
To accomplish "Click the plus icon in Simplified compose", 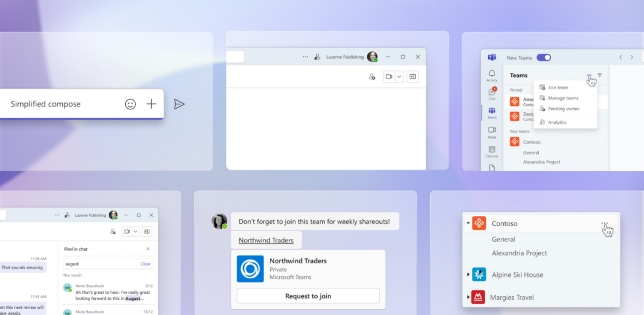I will (152, 104).
